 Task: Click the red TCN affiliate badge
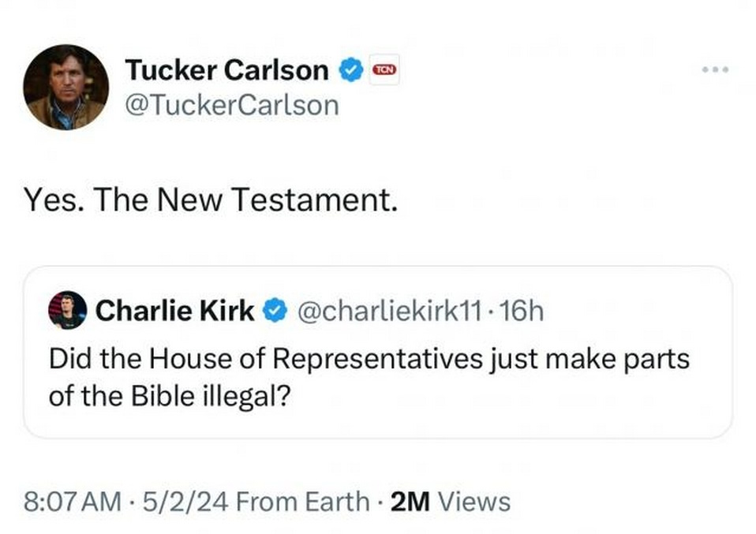point(384,70)
